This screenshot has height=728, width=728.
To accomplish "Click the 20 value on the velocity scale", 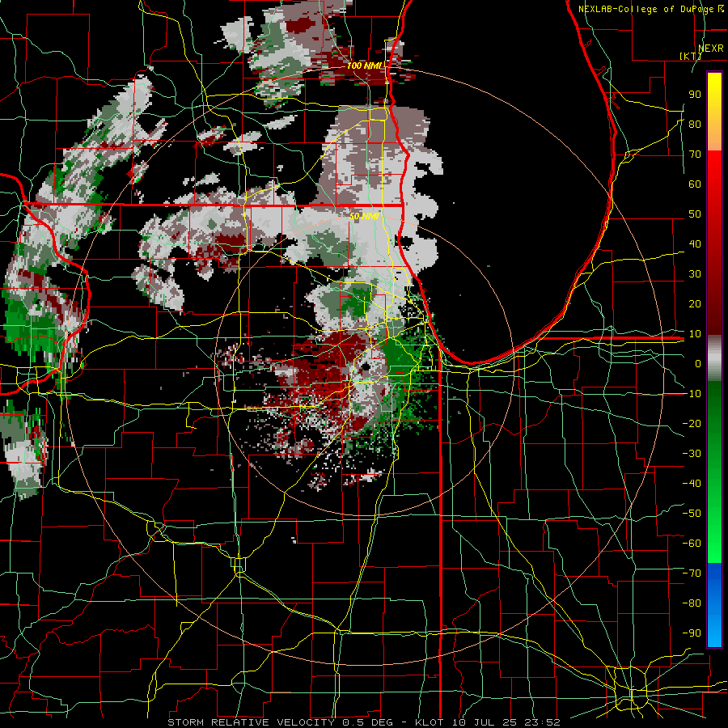I will tap(695, 303).
